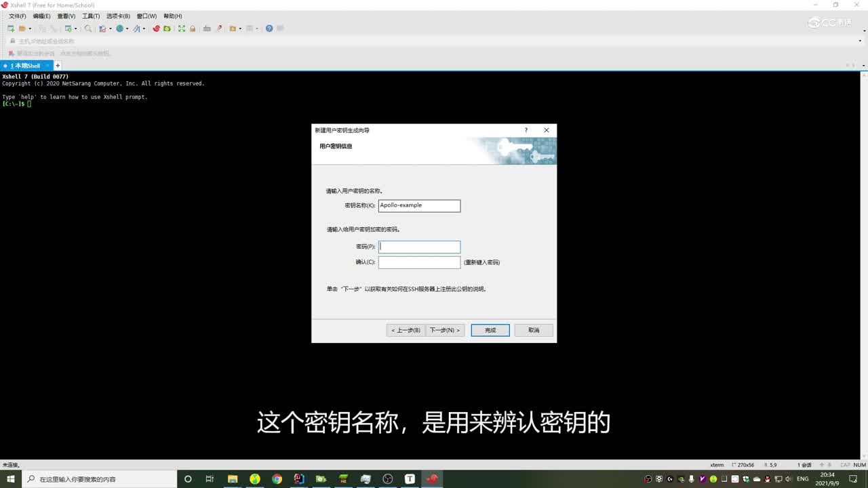Open the address bar history dropdown arrow
Image resolution: width=868 pixels, height=488 pixels.
tap(861, 41)
